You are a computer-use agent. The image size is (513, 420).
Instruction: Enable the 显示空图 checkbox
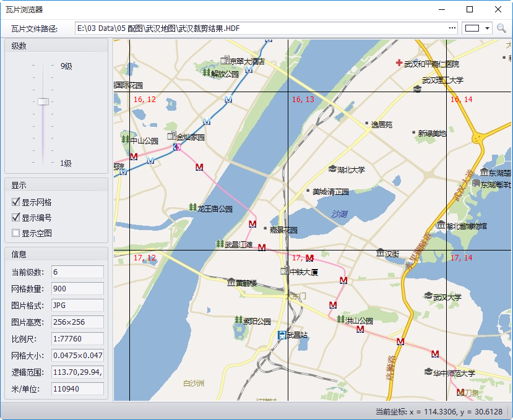click(x=16, y=233)
